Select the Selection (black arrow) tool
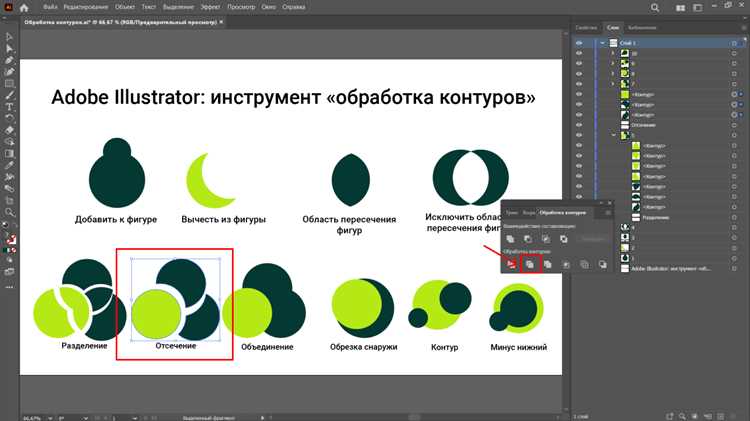The image size is (750, 421). pyautogui.click(x=9, y=37)
